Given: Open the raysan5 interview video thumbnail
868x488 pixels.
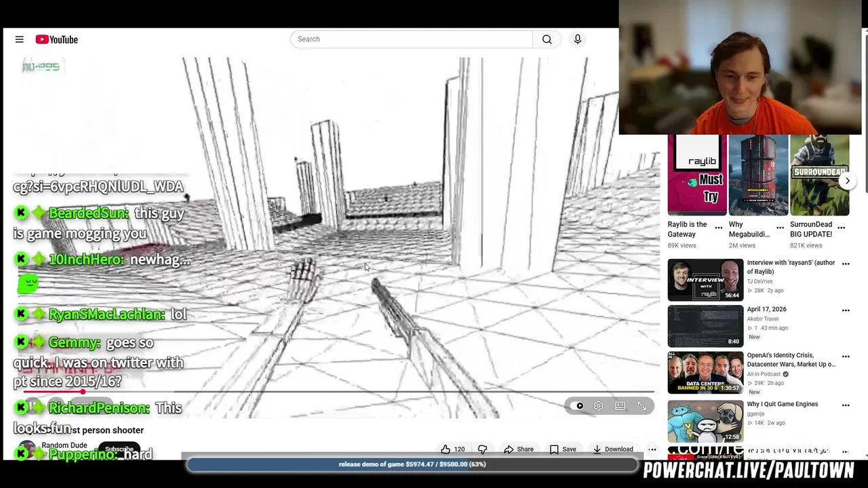Looking at the screenshot, I should pyautogui.click(x=705, y=280).
